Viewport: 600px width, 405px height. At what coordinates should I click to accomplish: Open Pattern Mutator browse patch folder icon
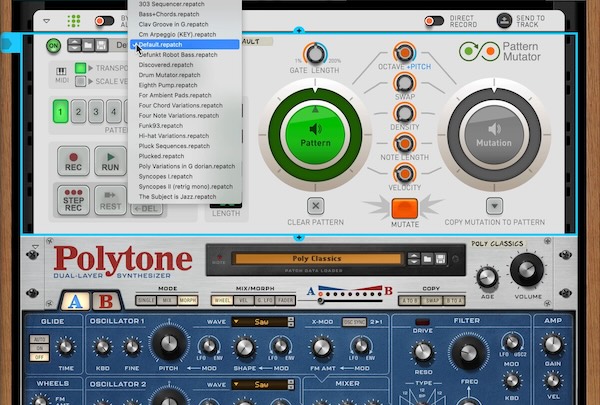88,45
